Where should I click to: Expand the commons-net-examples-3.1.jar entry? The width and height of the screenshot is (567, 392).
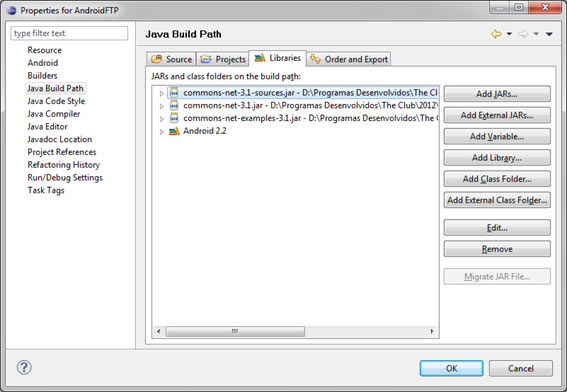pos(161,119)
